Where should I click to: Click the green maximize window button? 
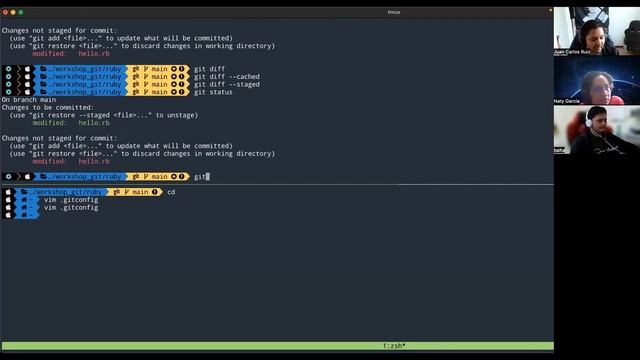click(x=21, y=12)
